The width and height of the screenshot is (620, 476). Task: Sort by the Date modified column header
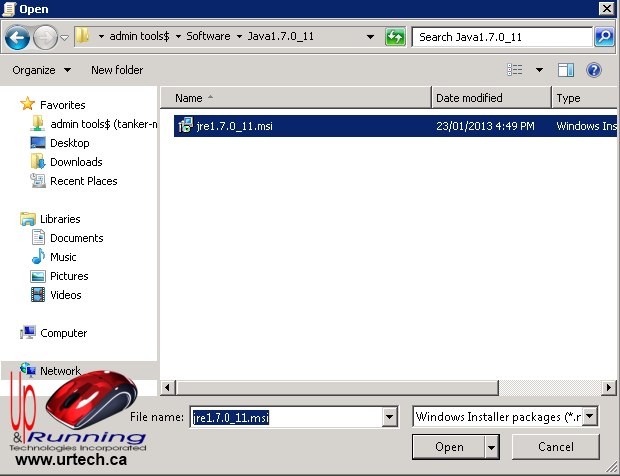click(490, 98)
